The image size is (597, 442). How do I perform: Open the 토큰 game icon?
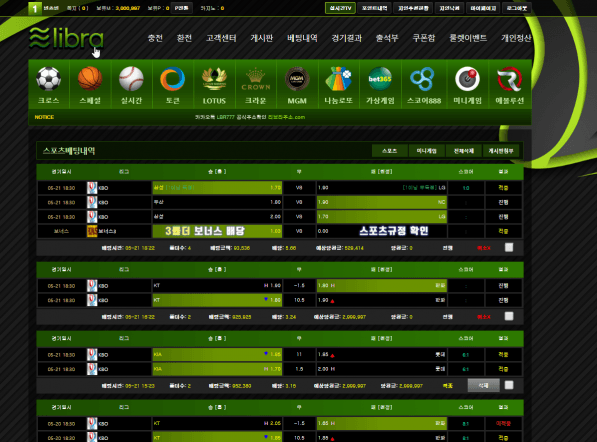point(172,85)
